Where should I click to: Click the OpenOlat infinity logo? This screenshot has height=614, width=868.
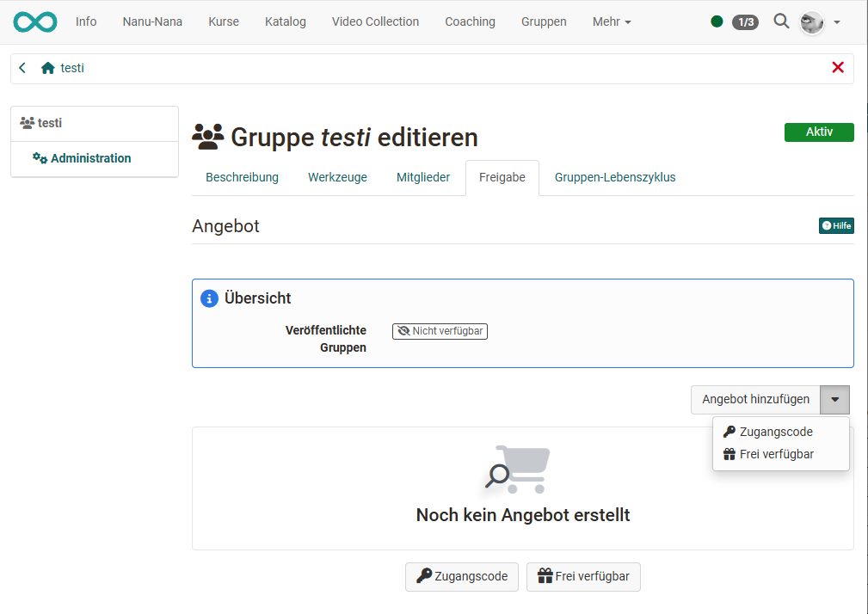[x=34, y=21]
